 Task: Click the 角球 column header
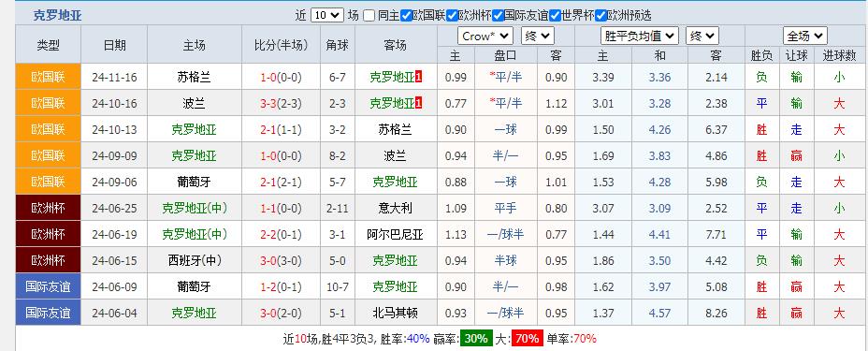tap(338, 45)
